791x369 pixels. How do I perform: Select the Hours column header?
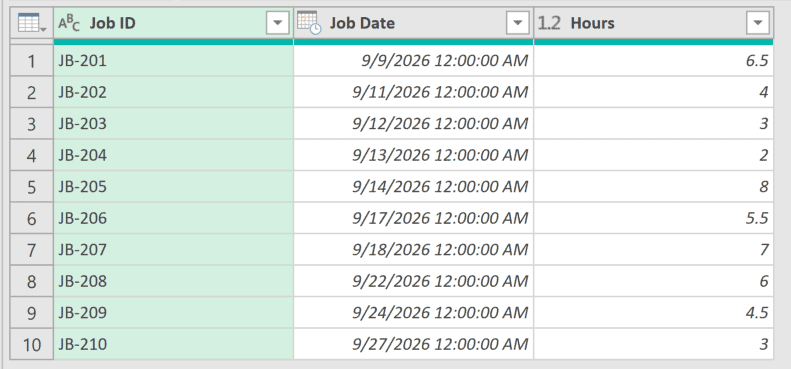pyautogui.click(x=654, y=23)
